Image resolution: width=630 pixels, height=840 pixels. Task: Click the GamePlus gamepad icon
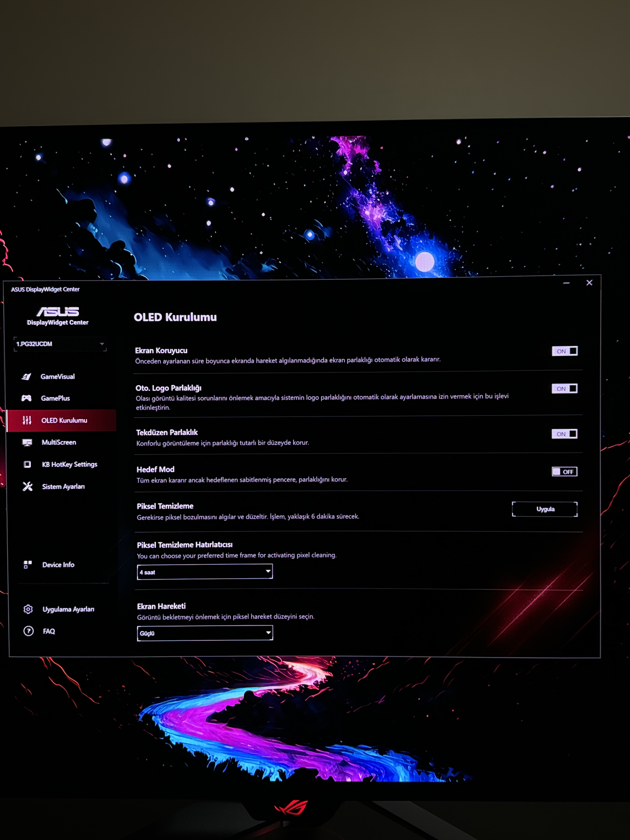26,398
